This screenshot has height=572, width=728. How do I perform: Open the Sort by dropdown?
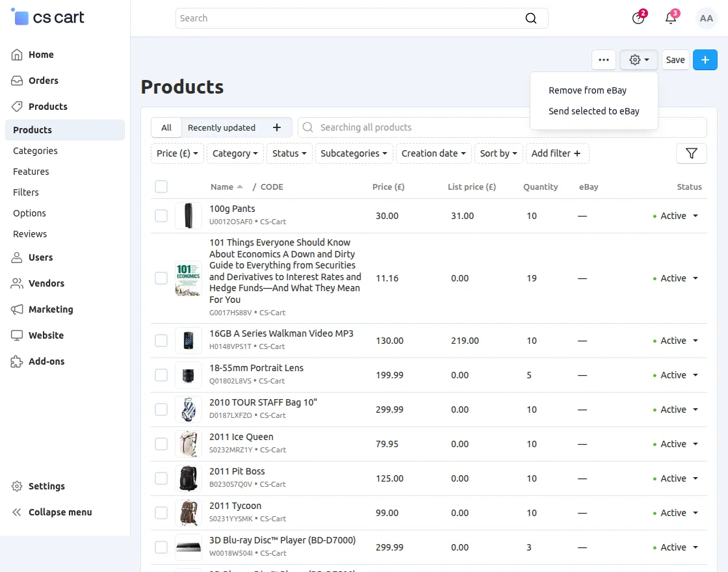(x=499, y=153)
